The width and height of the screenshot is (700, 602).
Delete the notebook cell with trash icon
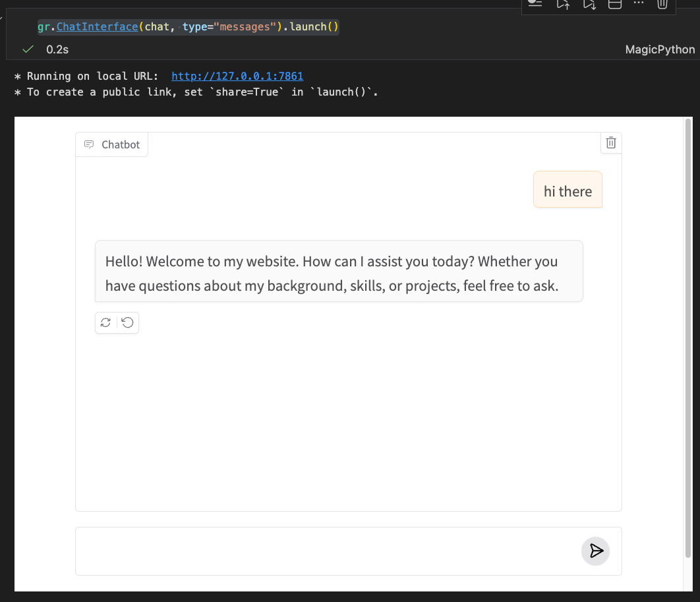click(662, 5)
